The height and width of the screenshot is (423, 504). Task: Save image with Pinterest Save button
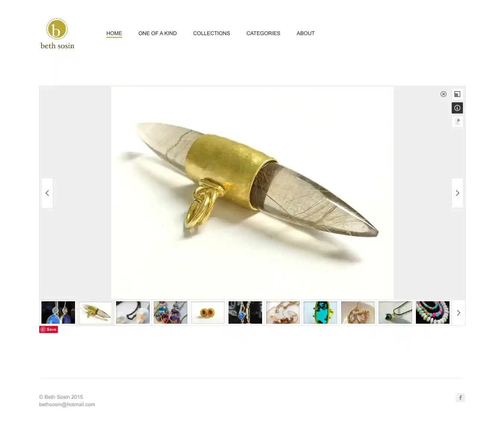coord(49,329)
